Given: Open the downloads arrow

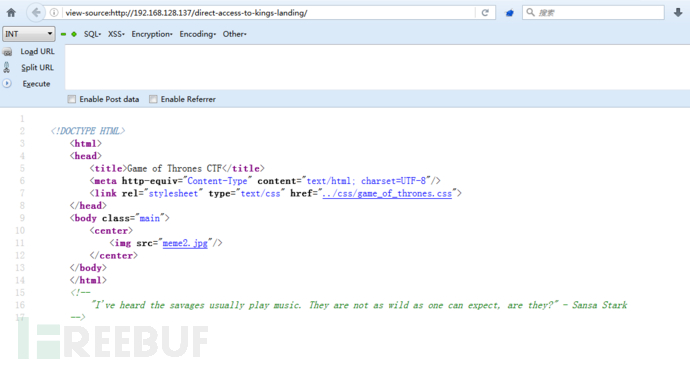Looking at the screenshot, I should click(678, 13).
